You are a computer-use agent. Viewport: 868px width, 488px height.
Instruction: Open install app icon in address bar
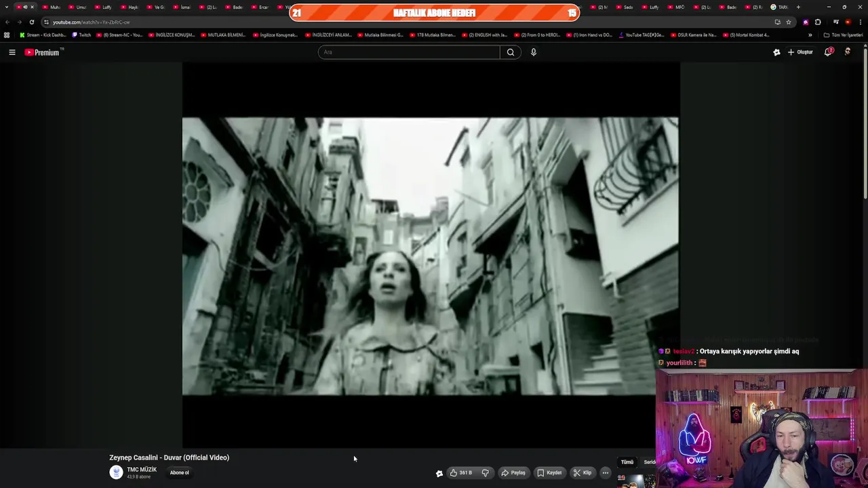coord(777,22)
